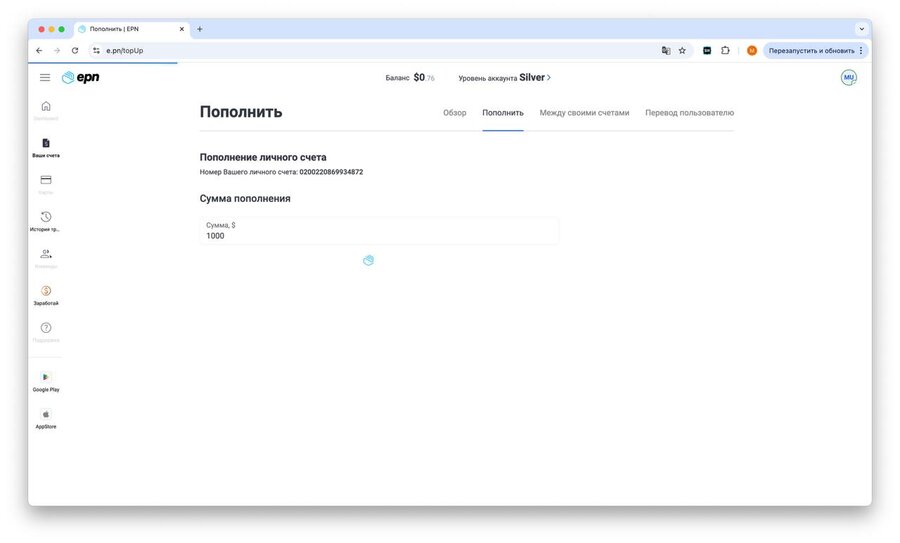Go back with browser back arrow
Screen dimensions: 900x543
39,51
